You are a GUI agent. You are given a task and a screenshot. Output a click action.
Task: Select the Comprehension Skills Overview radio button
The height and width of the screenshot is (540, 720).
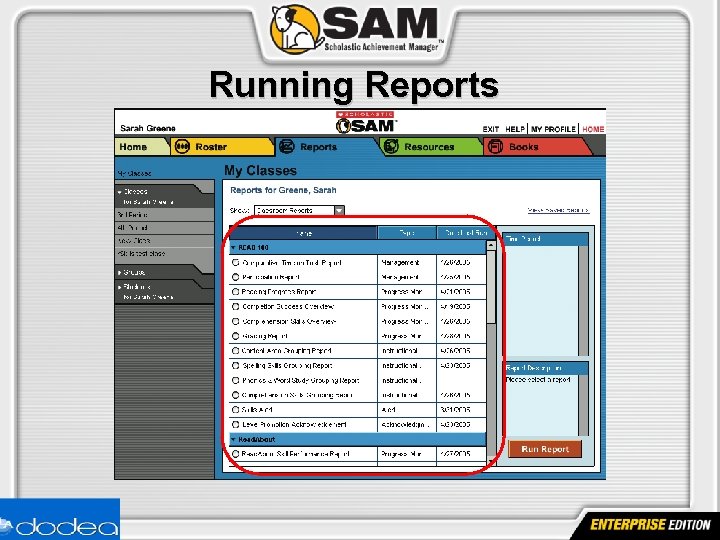tap(236, 321)
